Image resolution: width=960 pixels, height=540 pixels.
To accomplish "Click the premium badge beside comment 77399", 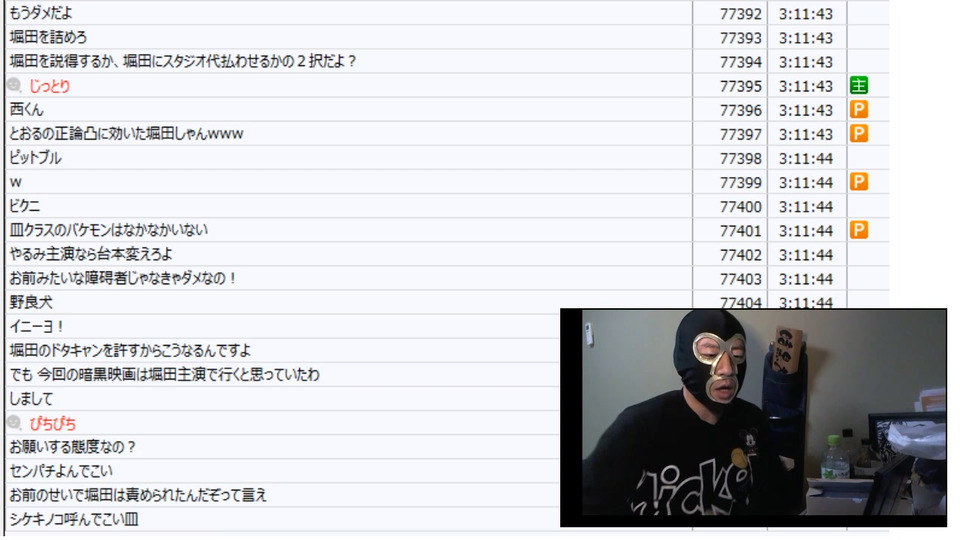I will pyautogui.click(x=858, y=182).
